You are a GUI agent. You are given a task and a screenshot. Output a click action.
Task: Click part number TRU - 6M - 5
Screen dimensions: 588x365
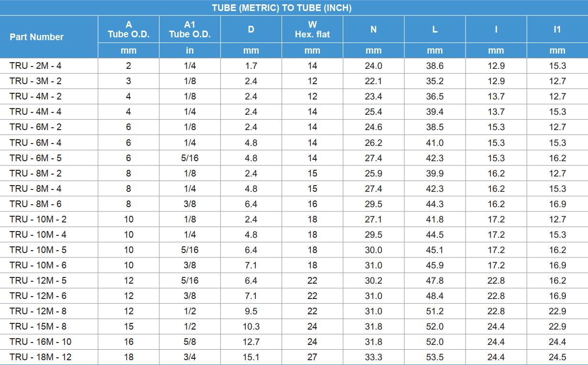(x=35, y=158)
